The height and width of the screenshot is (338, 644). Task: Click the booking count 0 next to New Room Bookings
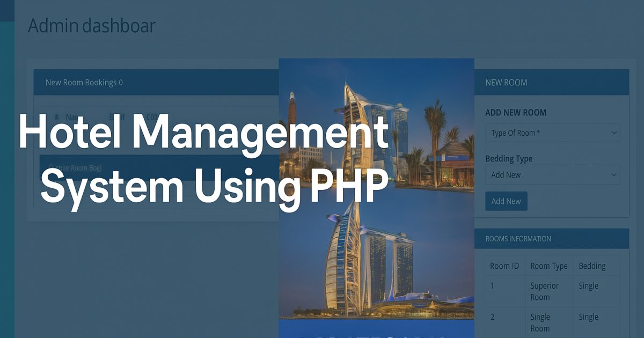click(x=121, y=83)
